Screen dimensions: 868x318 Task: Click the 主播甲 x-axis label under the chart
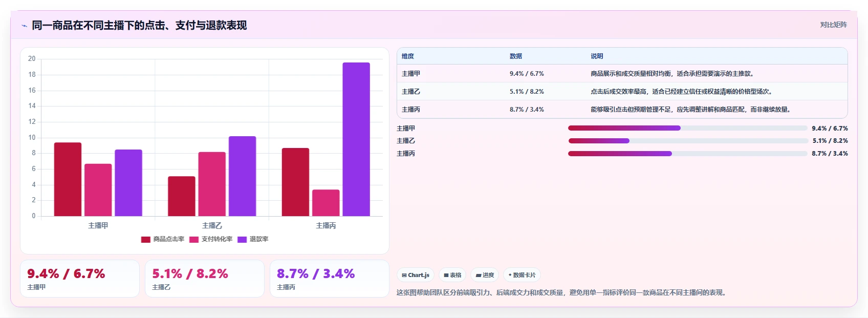98,225
